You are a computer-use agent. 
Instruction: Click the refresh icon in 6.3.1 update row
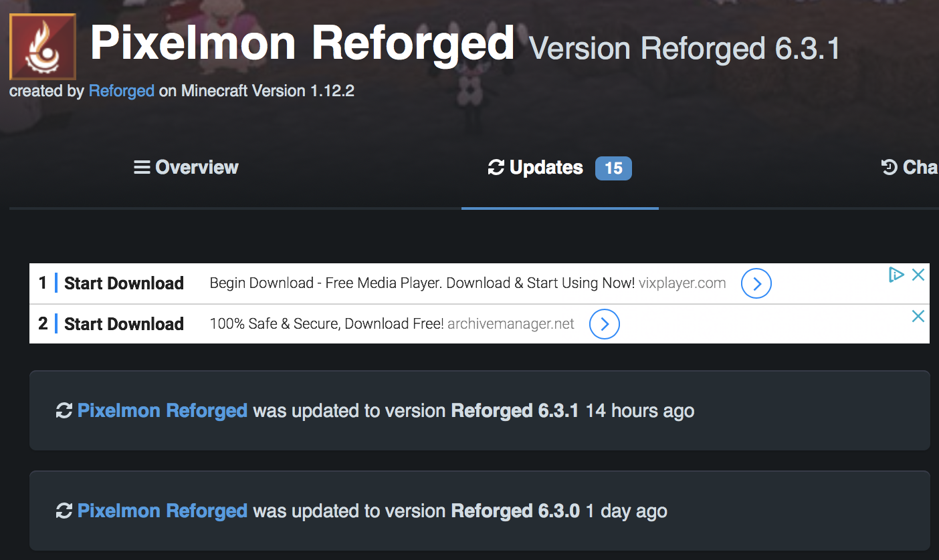tap(64, 410)
